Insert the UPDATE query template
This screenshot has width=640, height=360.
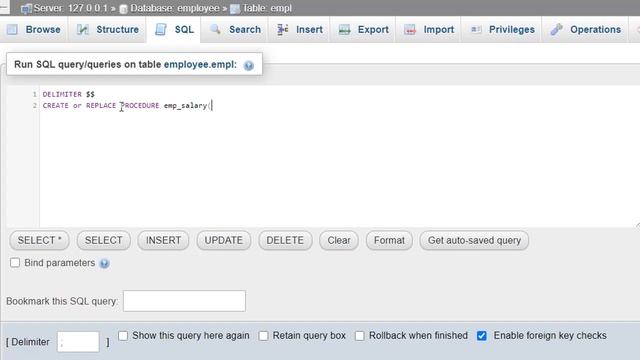224,240
